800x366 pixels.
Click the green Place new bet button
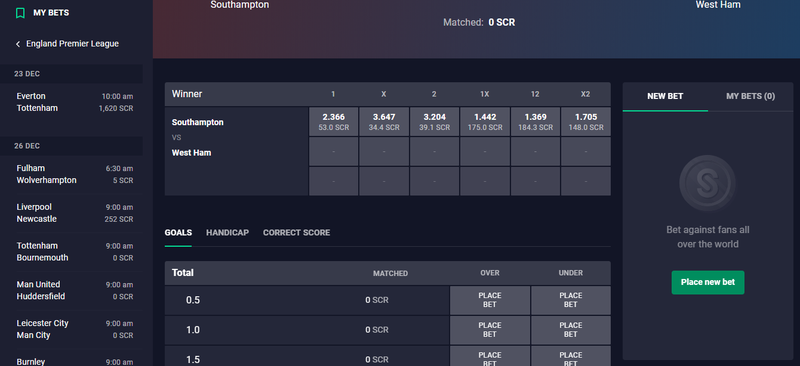(x=708, y=282)
